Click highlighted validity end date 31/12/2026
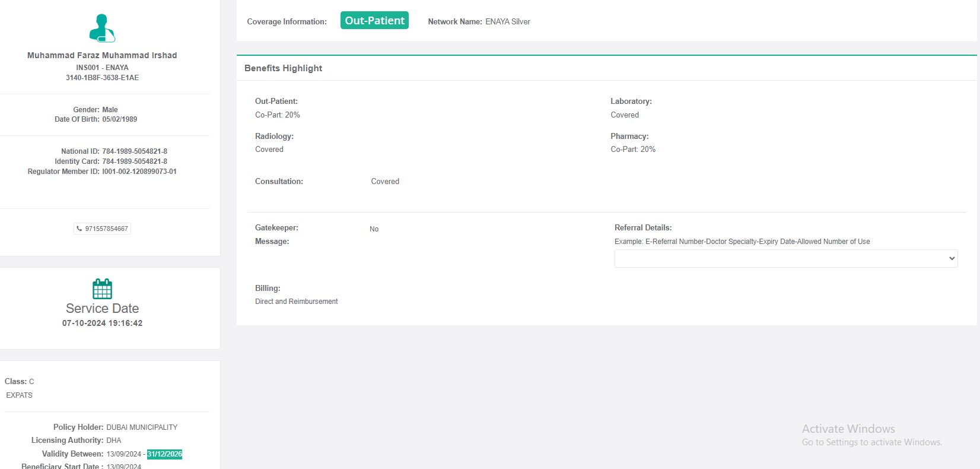This screenshot has height=469, width=980. 164,454
